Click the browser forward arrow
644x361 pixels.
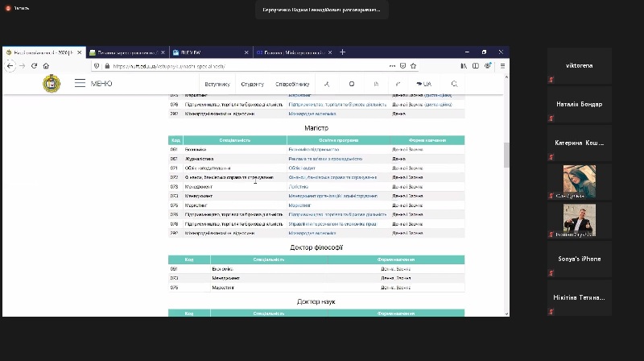[x=23, y=66]
